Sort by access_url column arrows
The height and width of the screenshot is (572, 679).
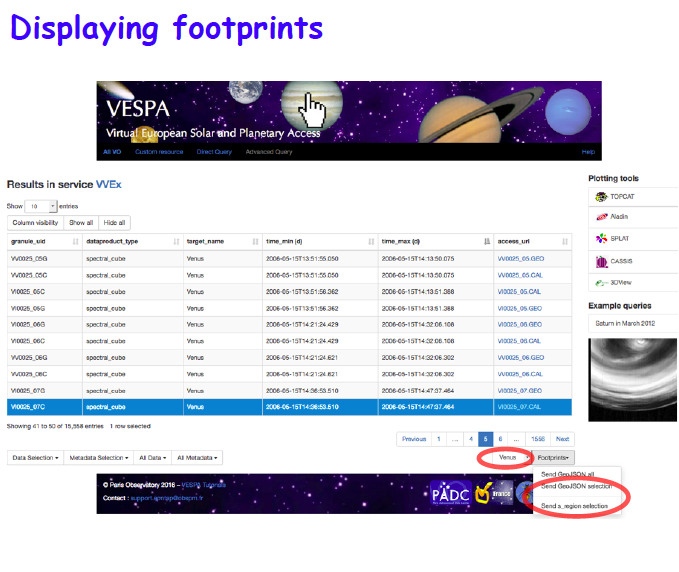tap(565, 242)
